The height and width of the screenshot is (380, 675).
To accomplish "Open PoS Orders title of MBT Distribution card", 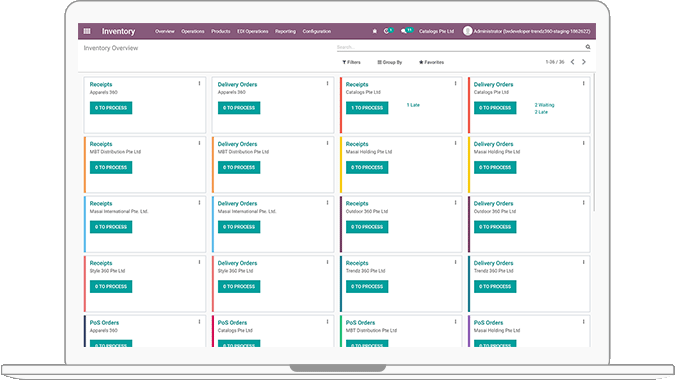I will [360, 322].
